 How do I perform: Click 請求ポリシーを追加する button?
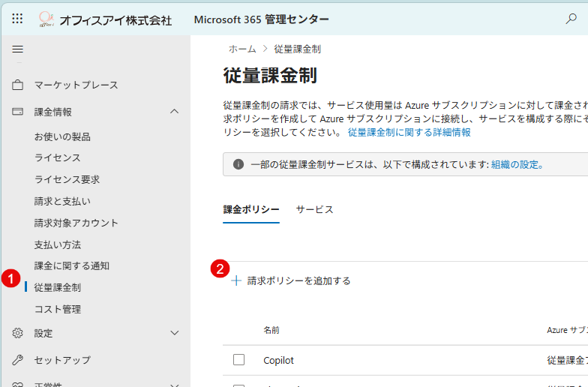pos(291,280)
